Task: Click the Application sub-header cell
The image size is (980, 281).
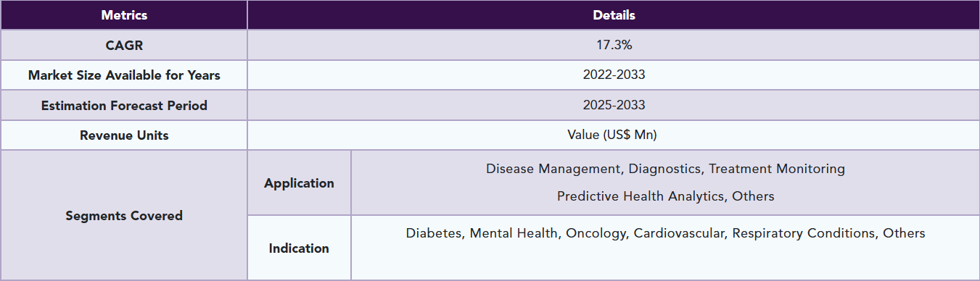Action: 299,183
